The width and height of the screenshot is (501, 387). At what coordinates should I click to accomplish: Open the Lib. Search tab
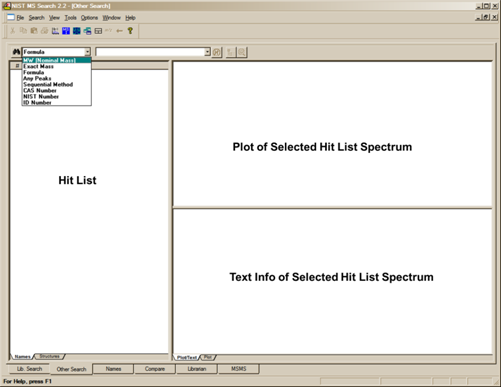(x=29, y=369)
